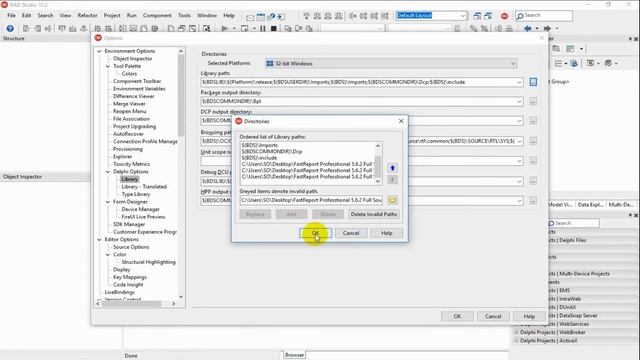Expand DCP output directory dropdown arrow
The height and width of the screenshot is (360, 640).
pyautogui.click(x=519, y=121)
